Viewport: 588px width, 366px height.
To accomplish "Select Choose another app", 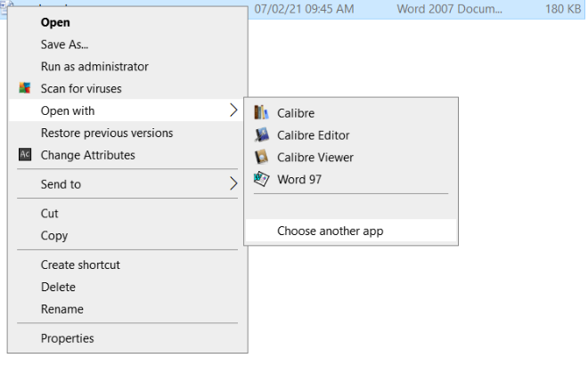I will coord(330,231).
